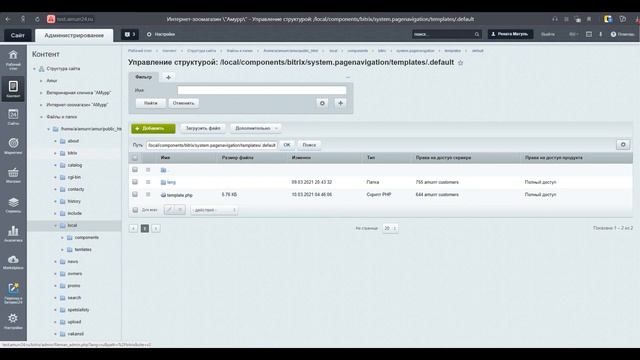
Task: Collapse the 'Структура сайта' tree node
Action: (x=34, y=69)
